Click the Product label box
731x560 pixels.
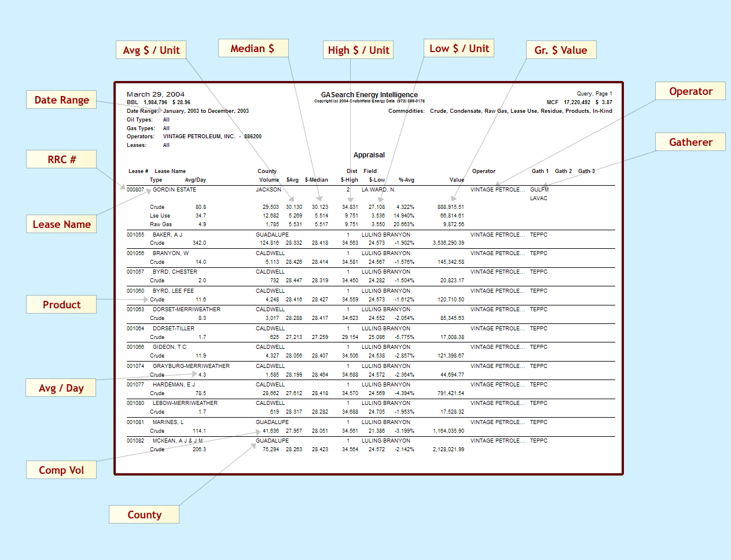point(61,305)
